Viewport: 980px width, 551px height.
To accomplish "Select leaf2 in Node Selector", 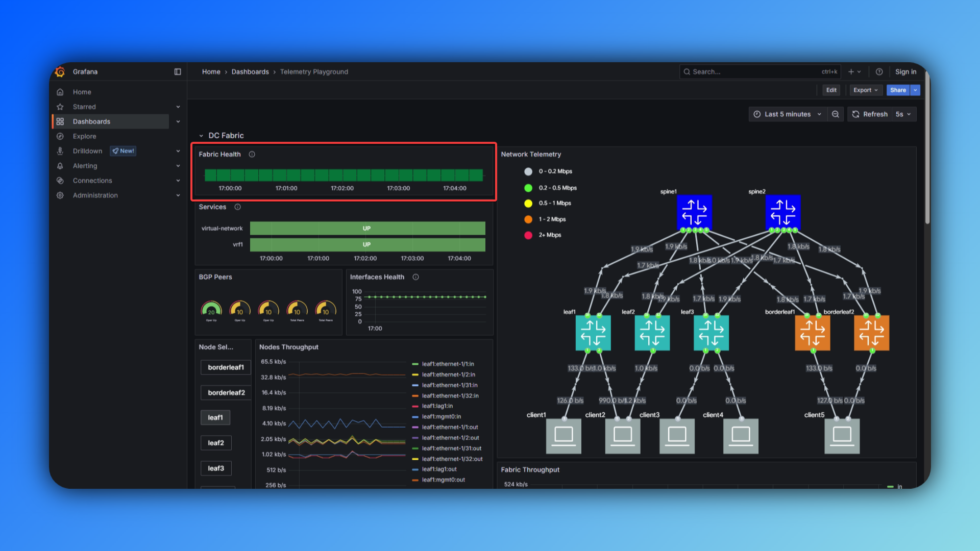I will point(216,443).
